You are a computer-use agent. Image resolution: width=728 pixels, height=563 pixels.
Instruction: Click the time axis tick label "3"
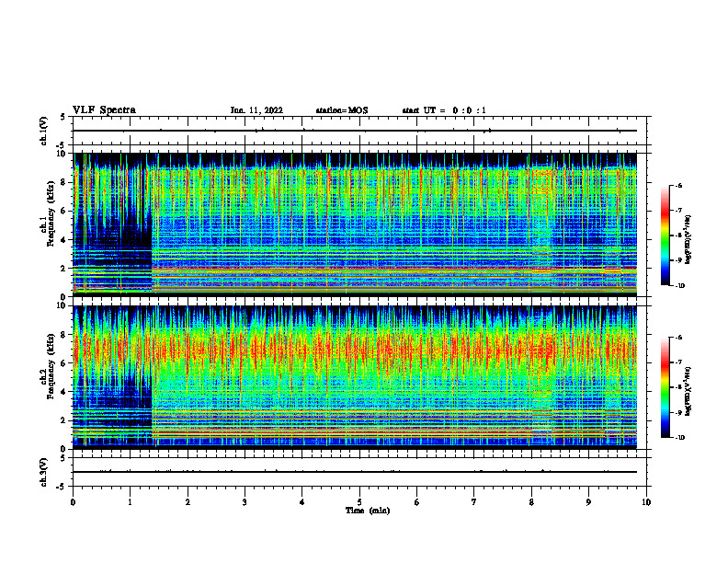pos(245,502)
